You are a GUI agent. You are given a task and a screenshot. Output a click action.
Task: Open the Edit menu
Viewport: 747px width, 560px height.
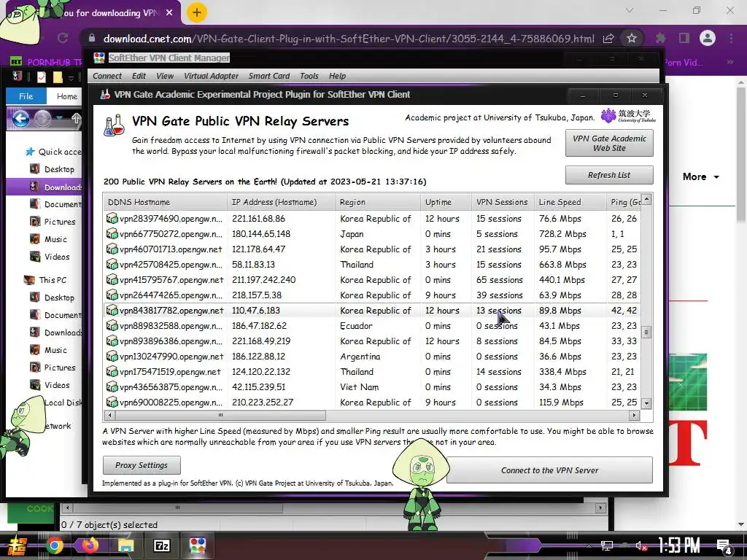click(x=139, y=76)
